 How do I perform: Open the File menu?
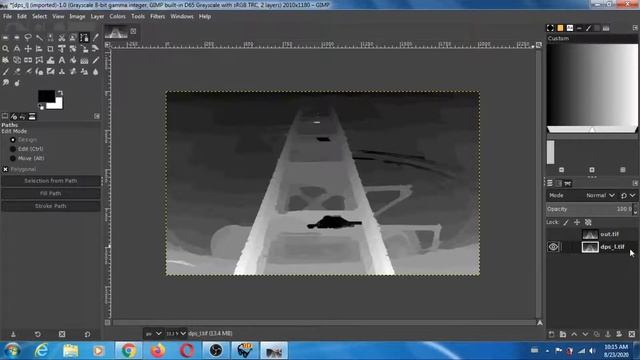(x=7, y=17)
